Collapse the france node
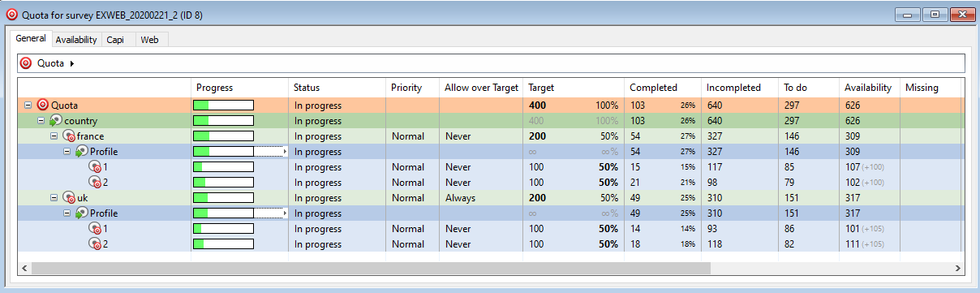980x293 pixels. pyautogui.click(x=54, y=136)
